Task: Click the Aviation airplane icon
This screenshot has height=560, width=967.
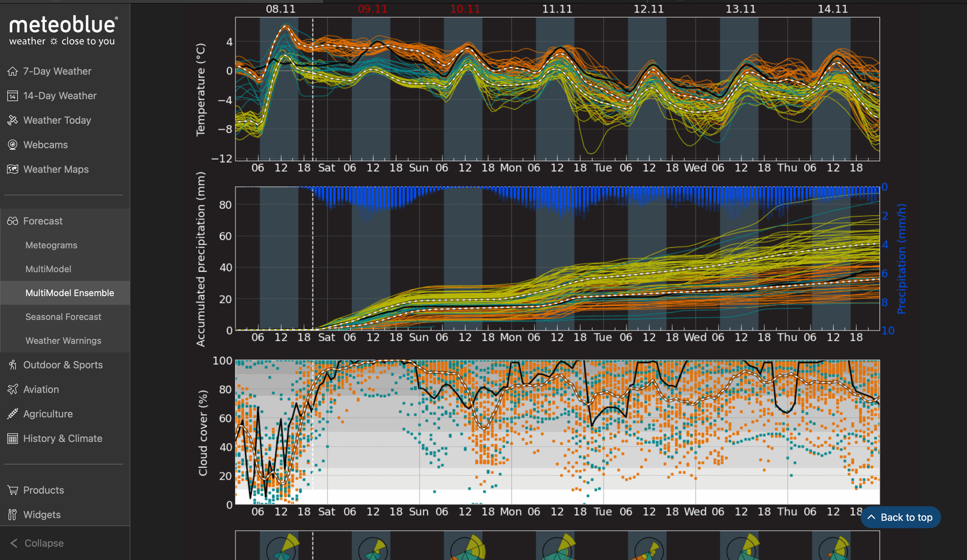Action: pyautogui.click(x=13, y=389)
